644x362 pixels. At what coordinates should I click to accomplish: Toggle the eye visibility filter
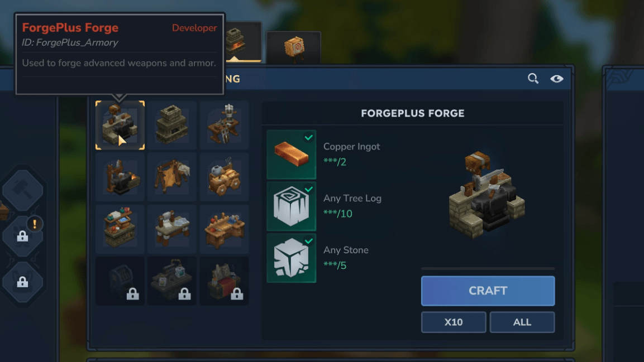tap(557, 78)
